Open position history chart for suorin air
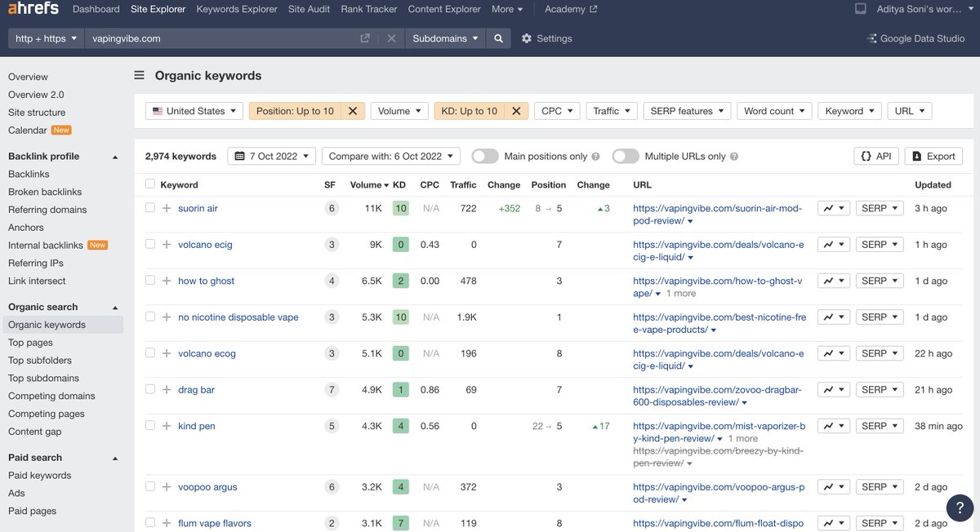Screen dimensions: 980x532 (834, 208)
